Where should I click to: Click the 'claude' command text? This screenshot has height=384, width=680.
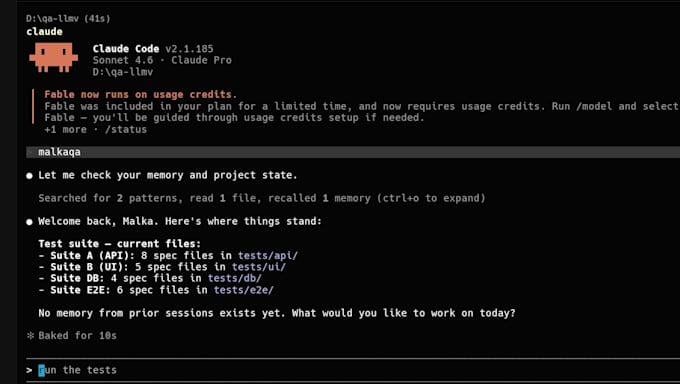coord(44,32)
